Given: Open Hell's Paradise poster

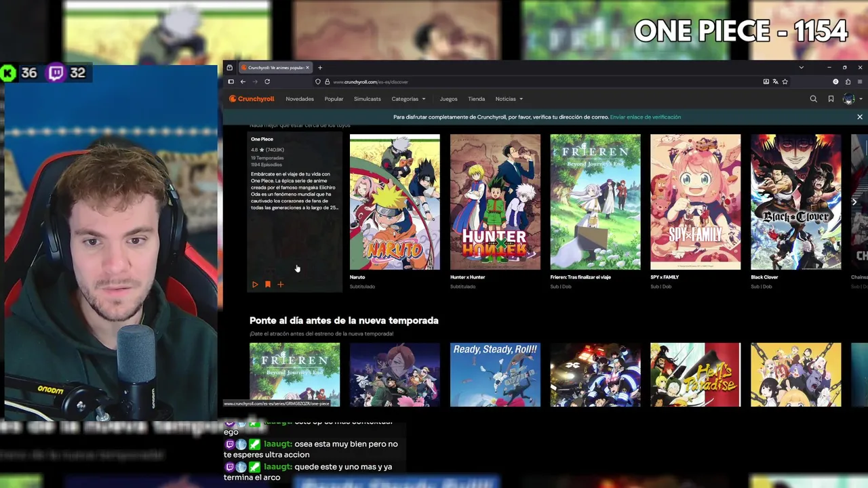Looking at the screenshot, I should 696,375.
